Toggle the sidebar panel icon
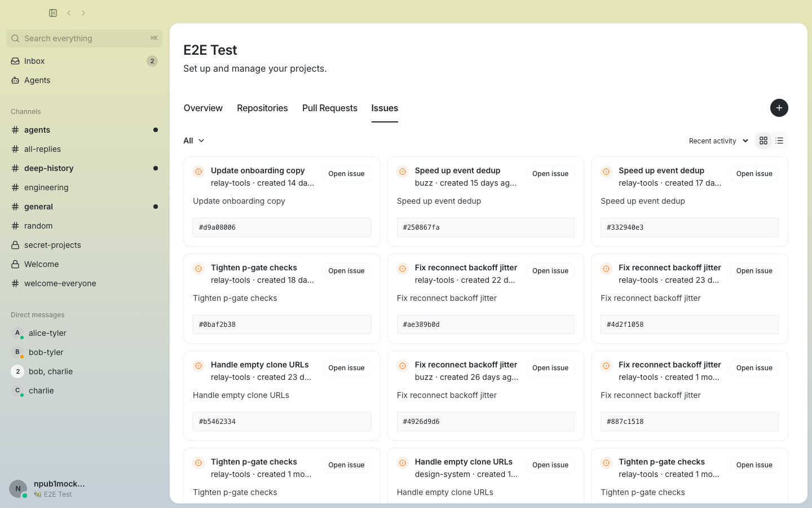 53,13
